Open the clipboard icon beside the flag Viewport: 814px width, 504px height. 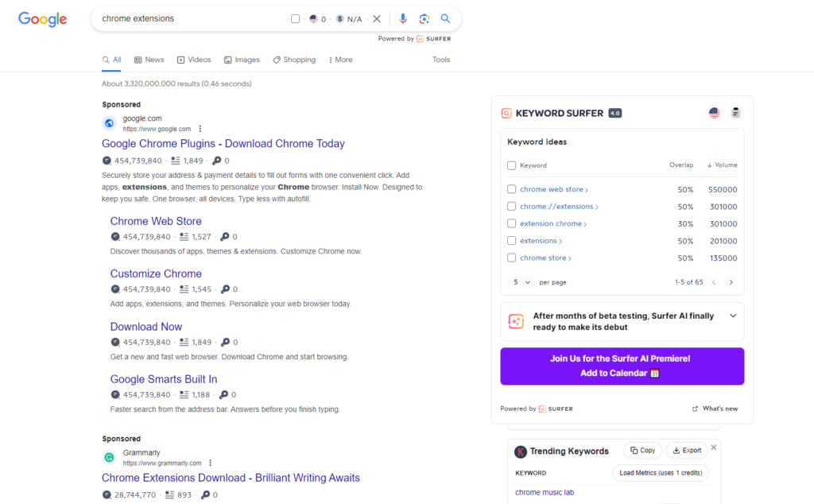pyautogui.click(x=735, y=113)
